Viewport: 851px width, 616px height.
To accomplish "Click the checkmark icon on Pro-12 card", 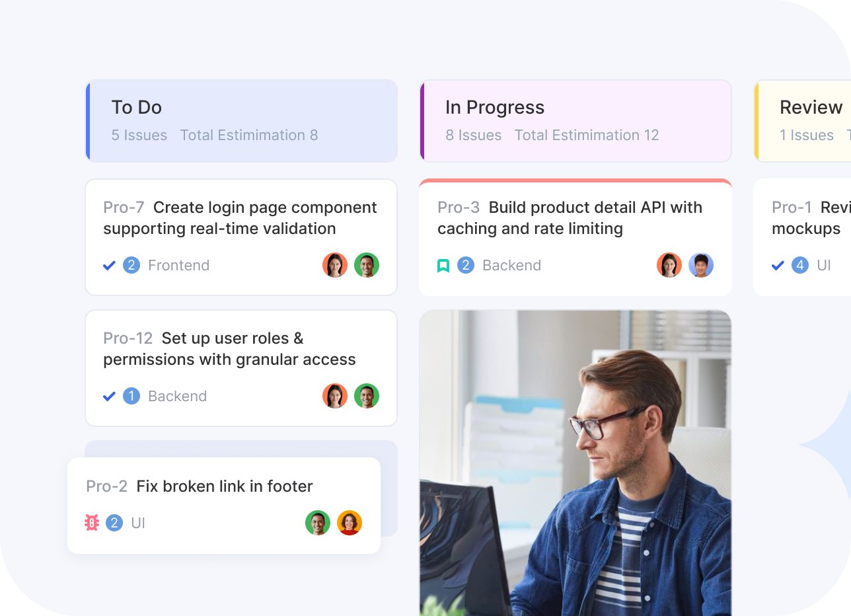I will pos(110,397).
